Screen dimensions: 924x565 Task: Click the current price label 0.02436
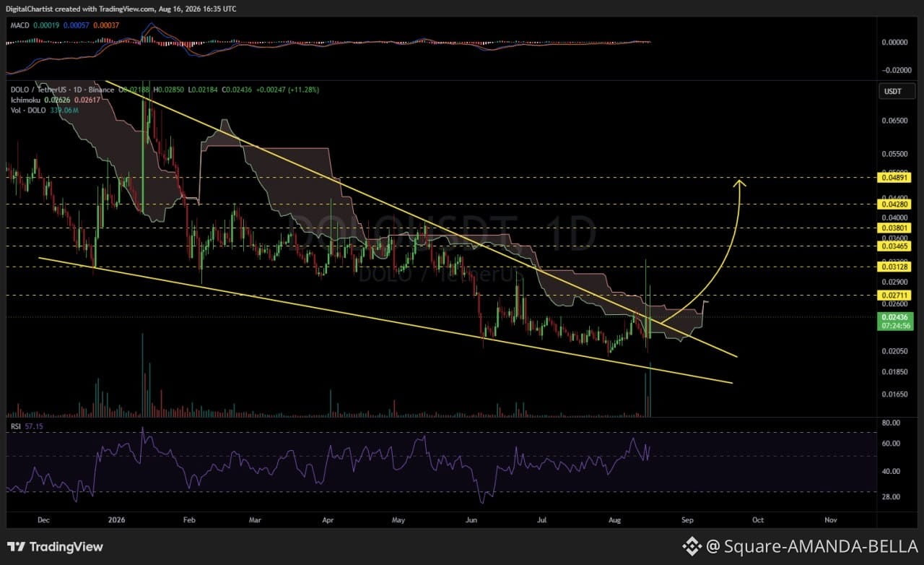coord(895,316)
